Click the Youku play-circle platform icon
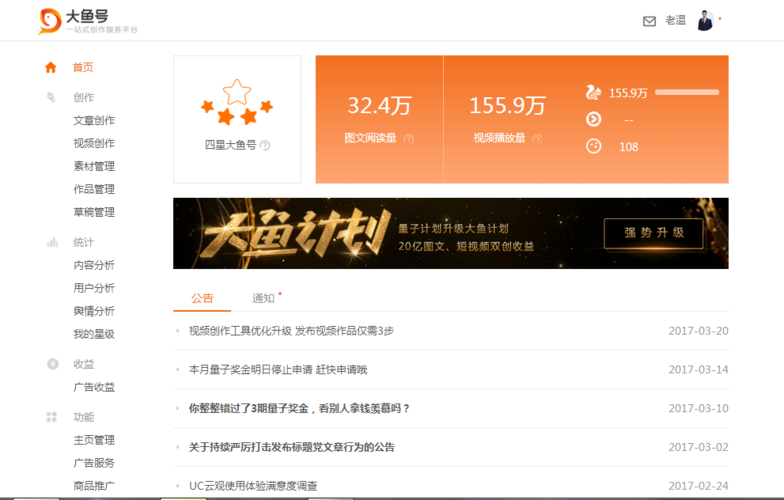This screenshot has height=500, width=784. pos(594,120)
